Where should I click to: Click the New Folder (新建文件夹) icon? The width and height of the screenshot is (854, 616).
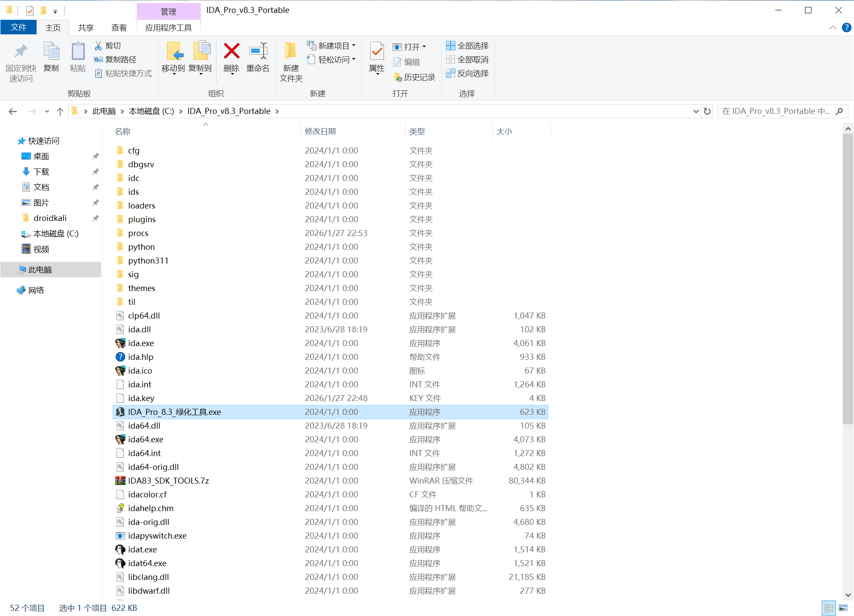pos(291,52)
